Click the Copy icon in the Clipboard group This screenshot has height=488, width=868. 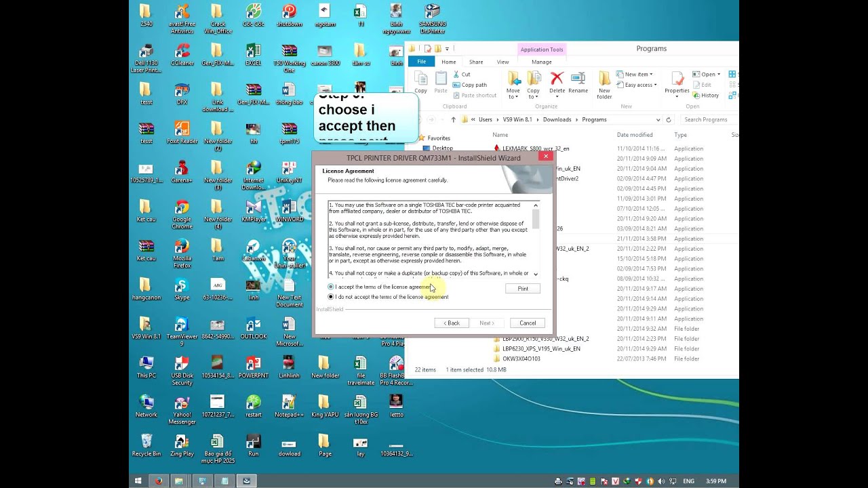tap(420, 82)
